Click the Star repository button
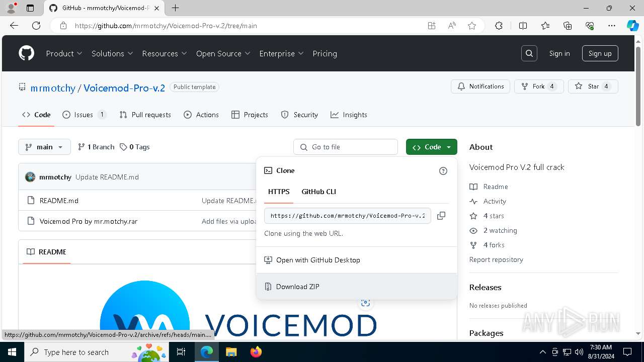 (593, 86)
